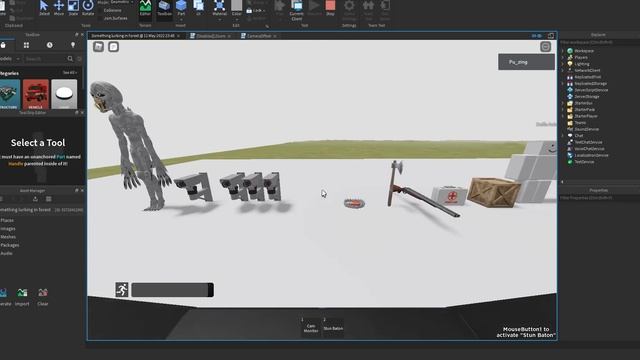Select ServerScriptService in Explorer
Screen dimensions: 640x360
tap(591, 90)
